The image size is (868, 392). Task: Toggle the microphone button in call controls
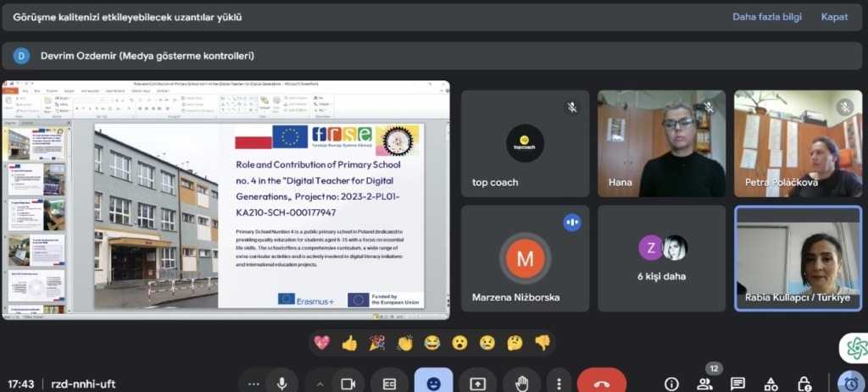[x=281, y=383]
